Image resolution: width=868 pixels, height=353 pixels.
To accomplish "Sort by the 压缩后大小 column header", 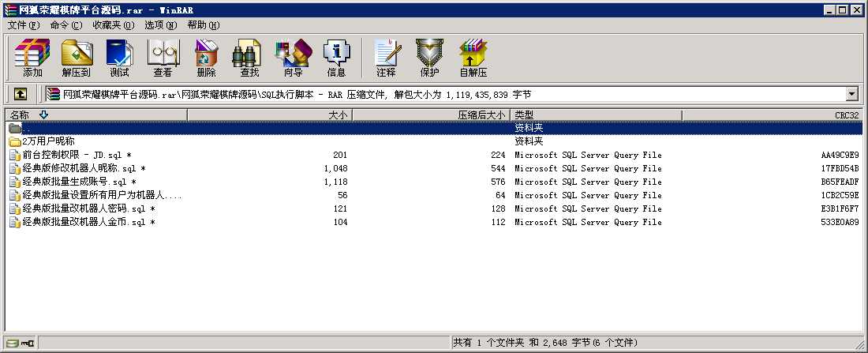I will pos(431,115).
